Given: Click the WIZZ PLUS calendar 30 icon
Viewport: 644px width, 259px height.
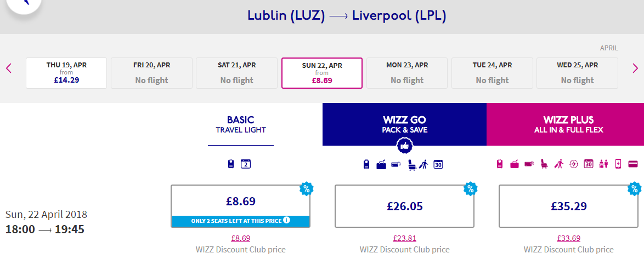Looking at the screenshot, I should [588, 164].
